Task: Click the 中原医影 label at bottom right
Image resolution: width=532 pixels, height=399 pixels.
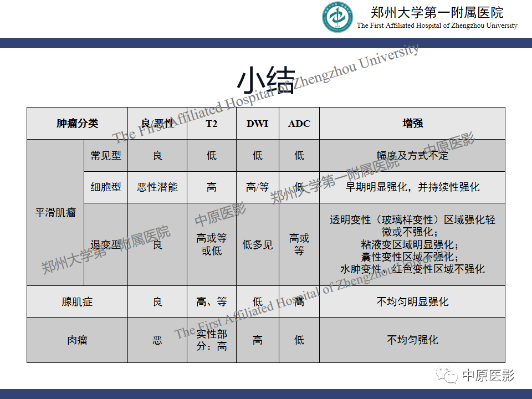Action: (x=489, y=375)
